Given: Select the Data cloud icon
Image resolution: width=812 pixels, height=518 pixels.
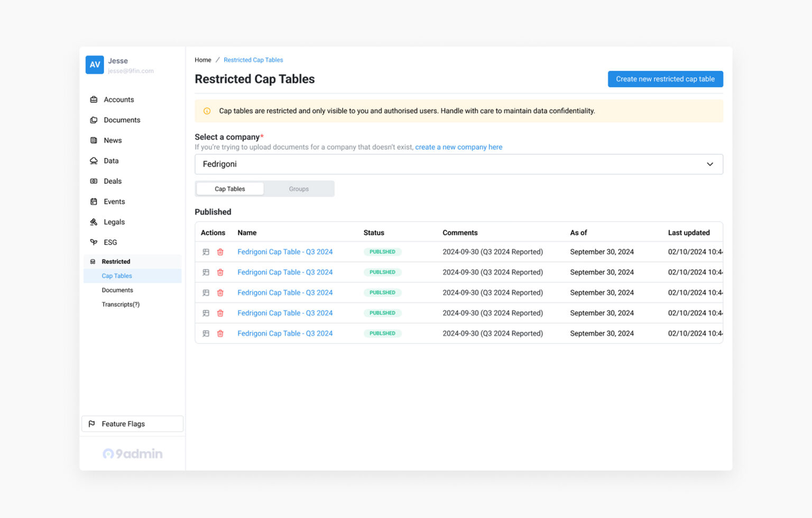Looking at the screenshot, I should pos(94,161).
